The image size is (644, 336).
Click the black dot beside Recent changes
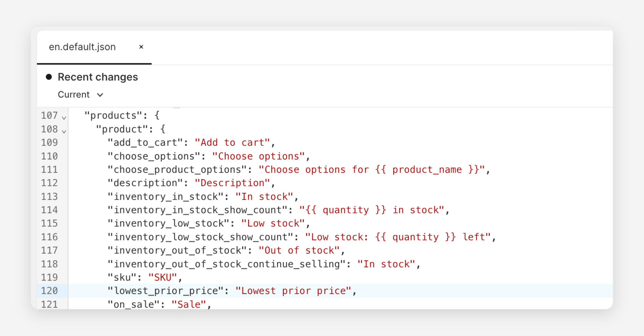(x=49, y=77)
